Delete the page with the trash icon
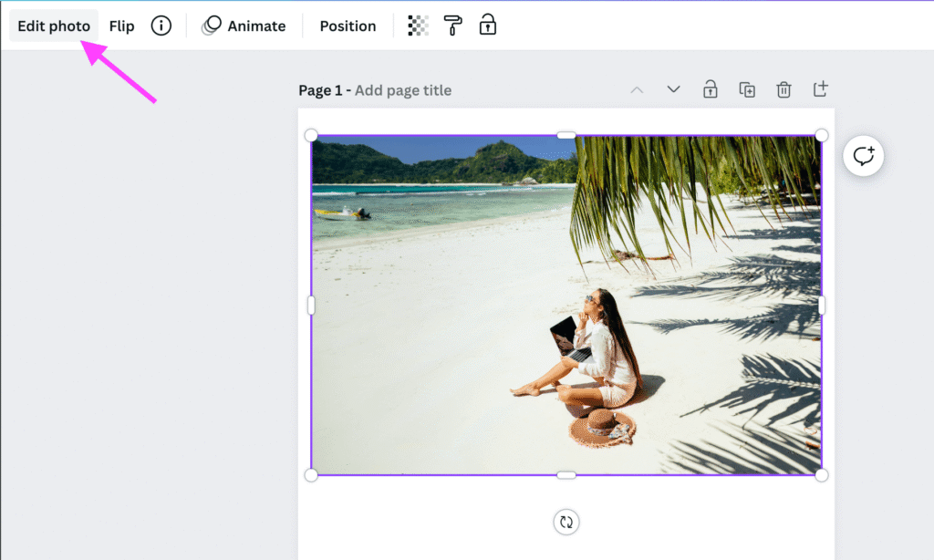The height and width of the screenshot is (560, 934). (784, 89)
